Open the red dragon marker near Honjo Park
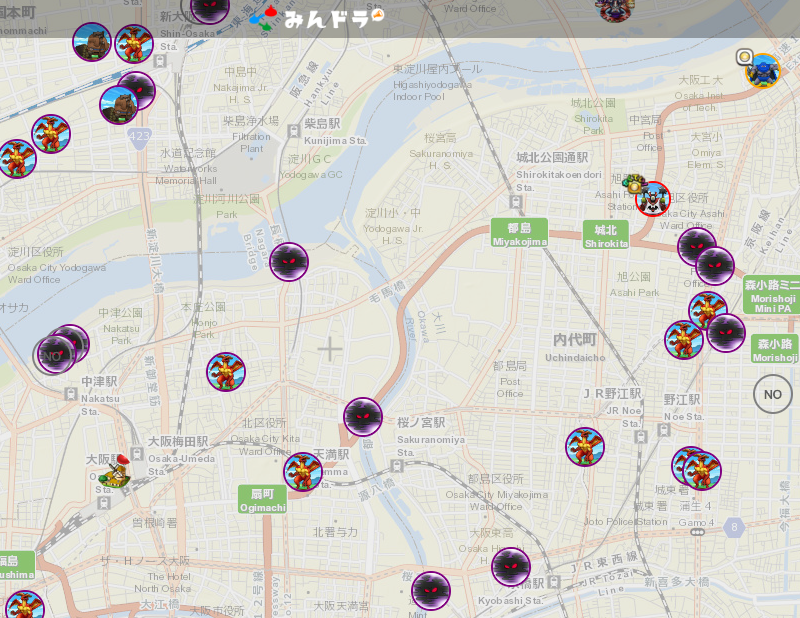 [x=226, y=372]
